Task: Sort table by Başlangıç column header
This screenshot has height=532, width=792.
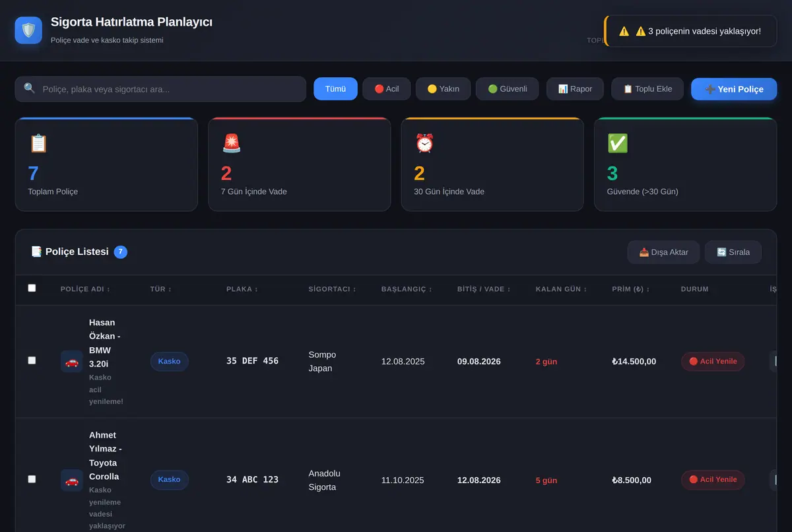Action: (x=407, y=289)
